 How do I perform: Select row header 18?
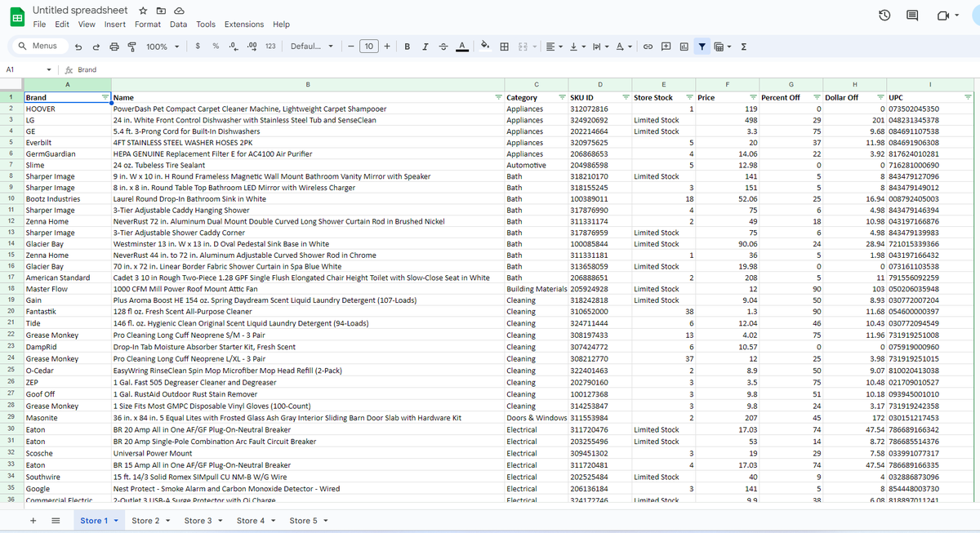(x=11, y=289)
